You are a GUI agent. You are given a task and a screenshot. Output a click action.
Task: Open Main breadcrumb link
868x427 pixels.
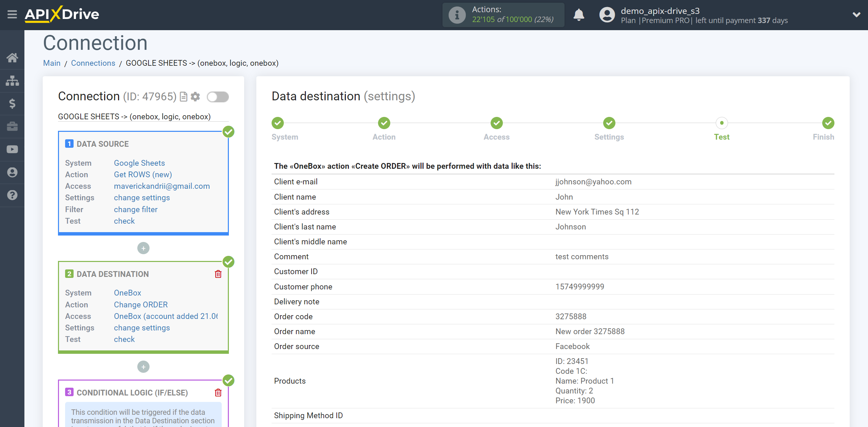click(52, 63)
